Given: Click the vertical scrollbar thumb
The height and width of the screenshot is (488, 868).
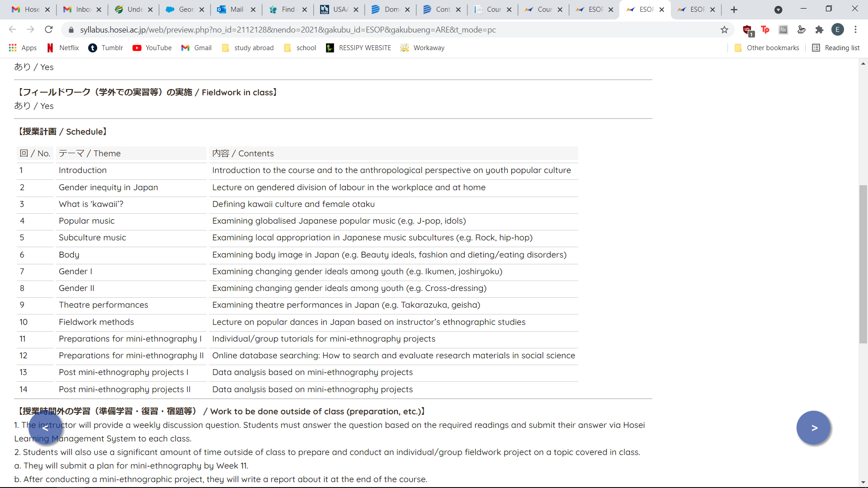Looking at the screenshot, I should click(863, 264).
